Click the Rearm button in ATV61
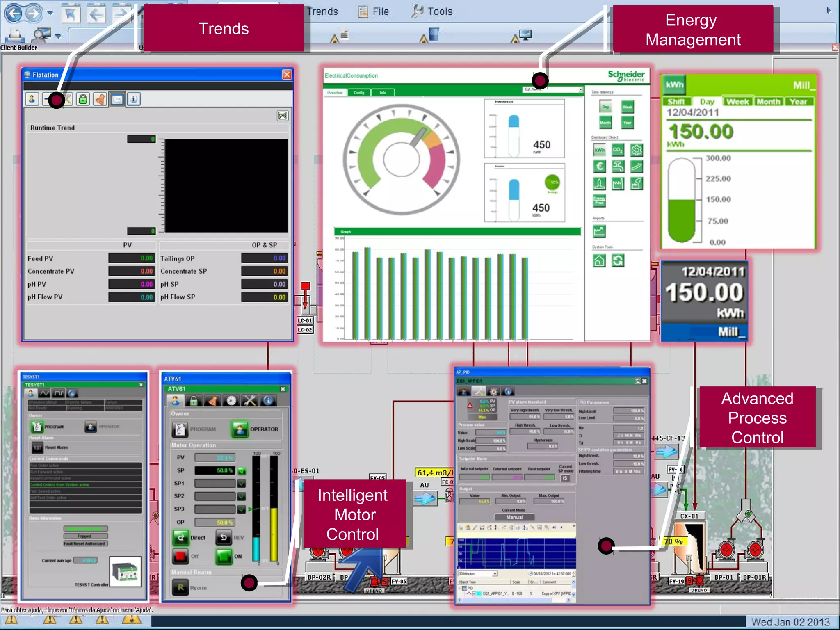 tap(180, 588)
